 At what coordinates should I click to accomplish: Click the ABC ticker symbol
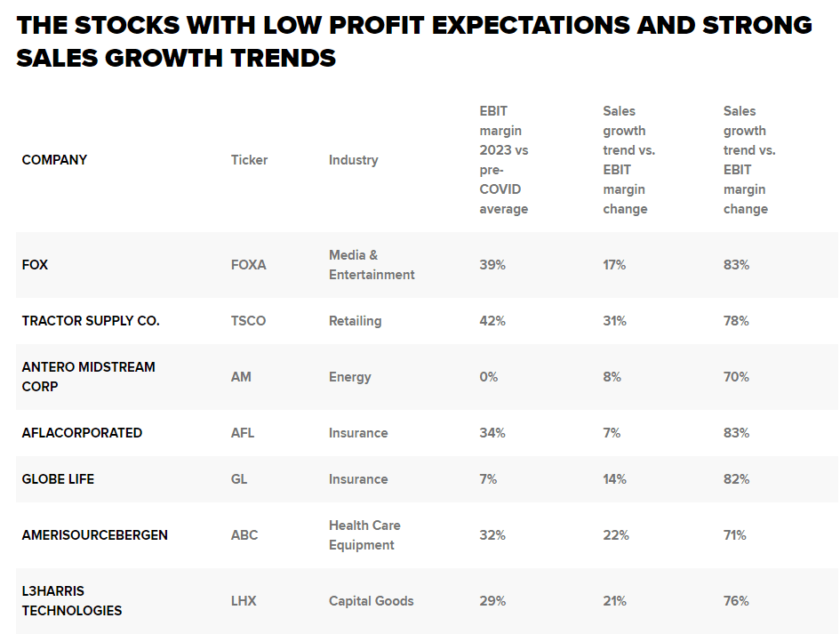click(x=244, y=535)
